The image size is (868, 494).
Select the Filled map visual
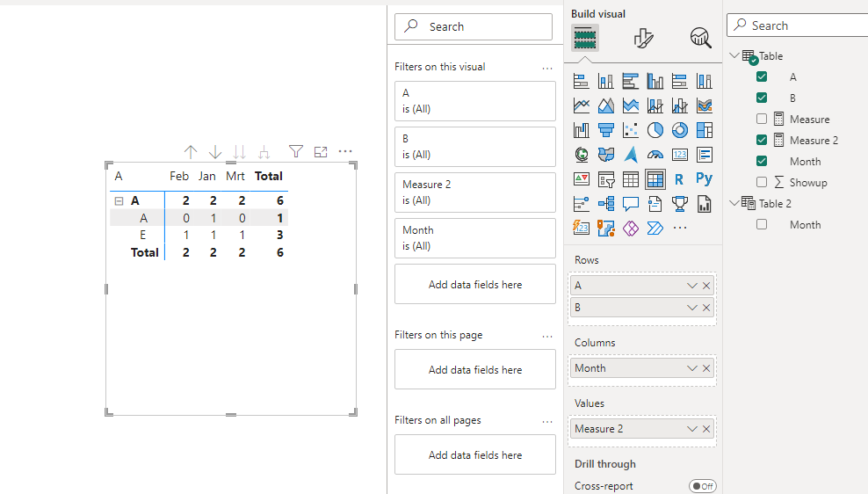(606, 155)
